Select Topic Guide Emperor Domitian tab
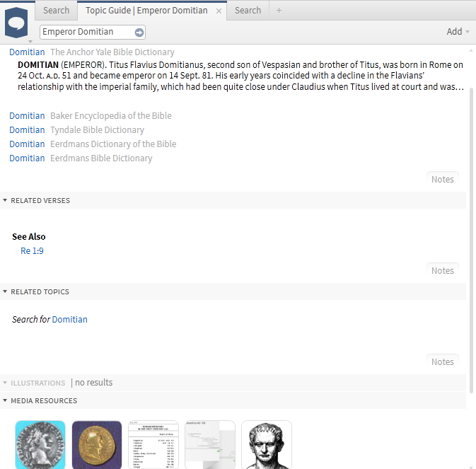 (x=146, y=11)
